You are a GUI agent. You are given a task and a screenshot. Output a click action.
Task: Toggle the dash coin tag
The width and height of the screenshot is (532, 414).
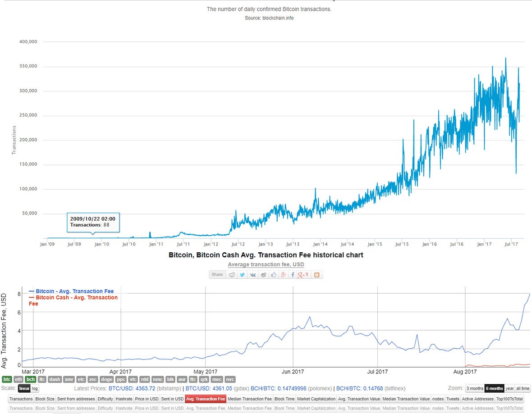click(55, 379)
